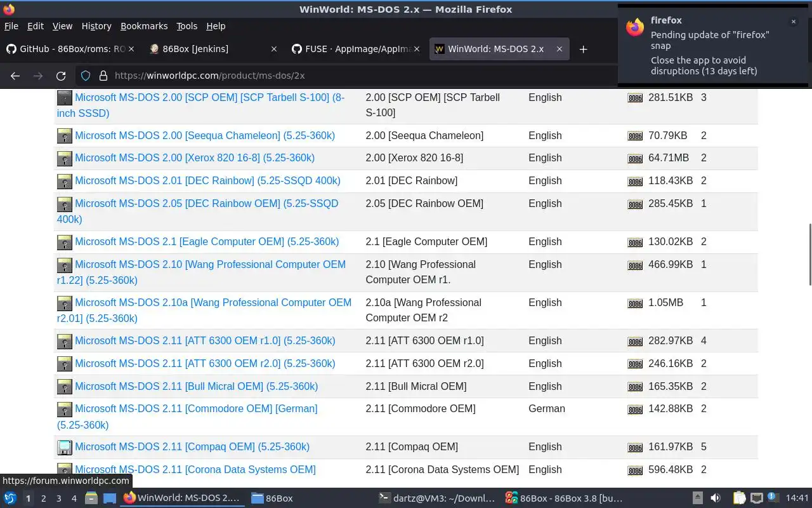Open the Help menu
The width and height of the screenshot is (812, 508).
coord(216,26)
